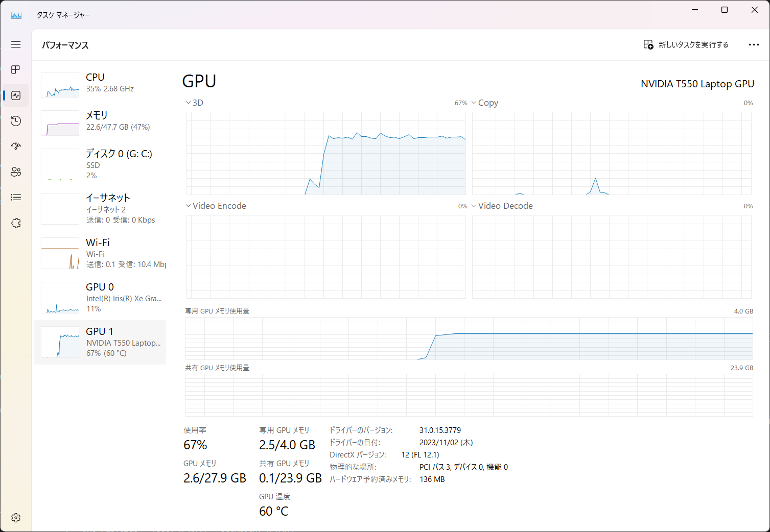The height and width of the screenshot is (532, 770).
Task: Open the more options ellipsis menu
Action: (754, 44)
